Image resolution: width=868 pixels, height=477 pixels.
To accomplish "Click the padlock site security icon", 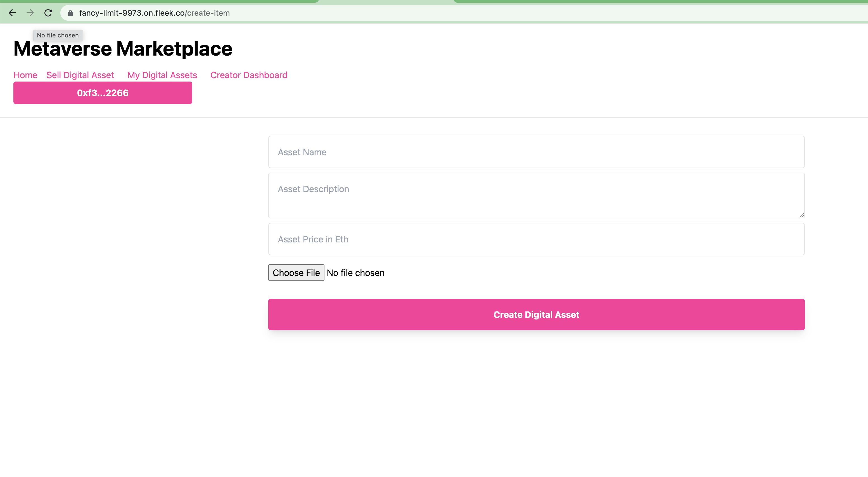I will (x=70, y=13).
